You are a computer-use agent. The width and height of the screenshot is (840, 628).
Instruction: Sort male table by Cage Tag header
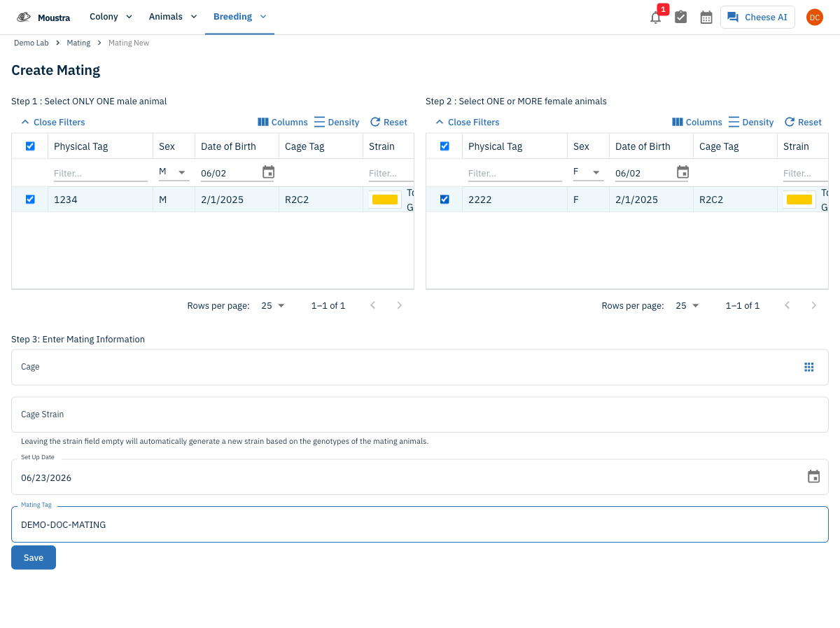point(304,146)
